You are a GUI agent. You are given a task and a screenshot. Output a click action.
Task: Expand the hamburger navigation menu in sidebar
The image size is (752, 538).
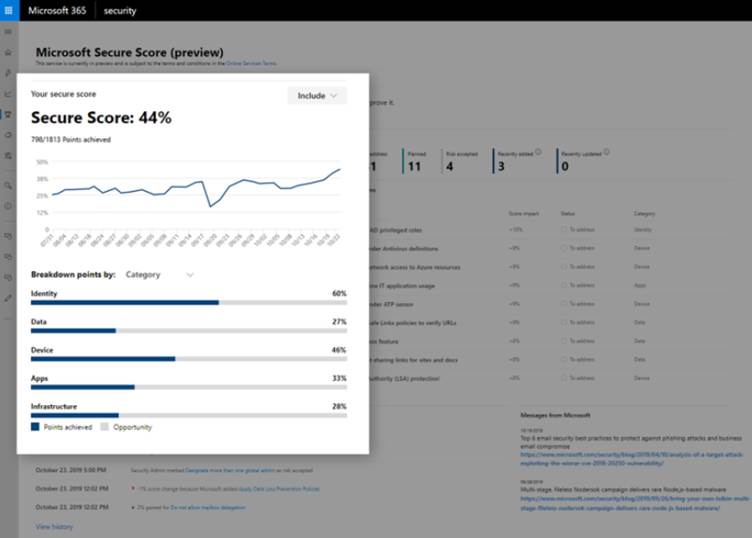8,32
